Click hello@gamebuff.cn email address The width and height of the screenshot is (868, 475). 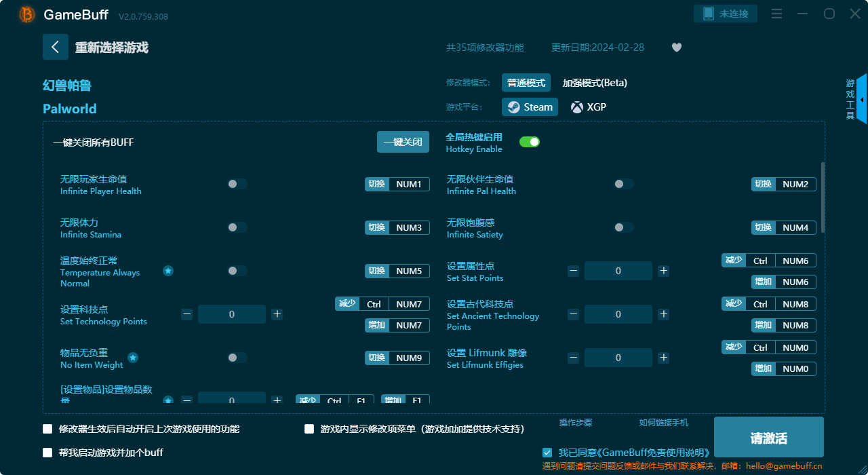coord(784,466)
